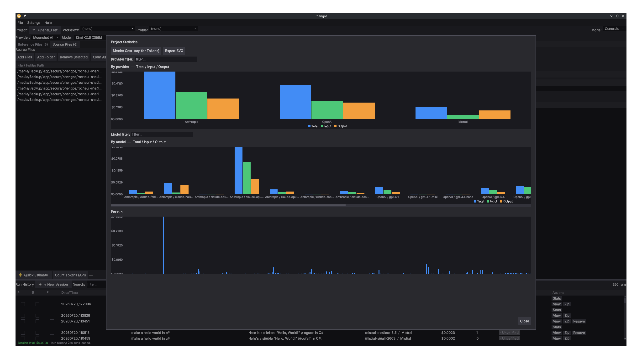This screenshot has width=642, height=364.
Task: Toggle the Metric: Cost button
Action: 136,51
